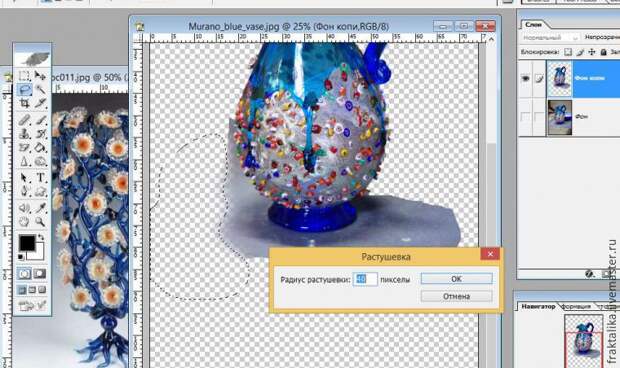This screenshot has height=368, width=620.
Task: Show the 'Фон' layer via visibility box
Action: click(525, 117)
